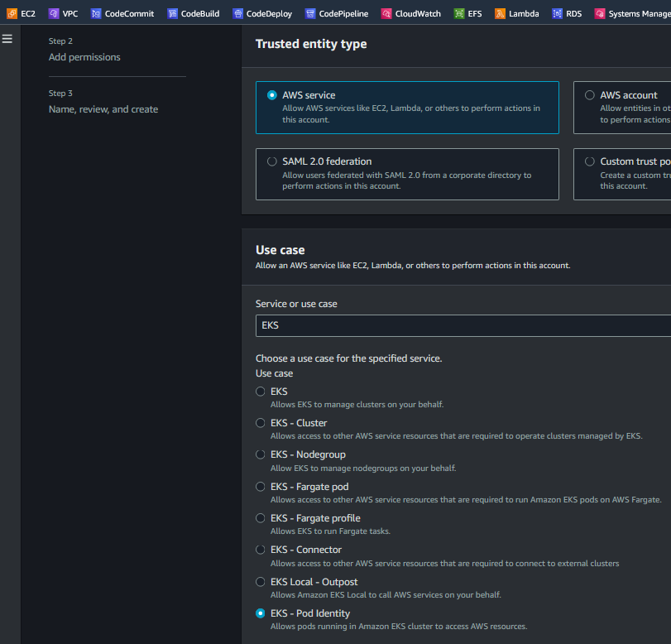Open the Systems Manager shortcut icon
Viewport: 671px width, 644px height.
click(x=600, y=14)
